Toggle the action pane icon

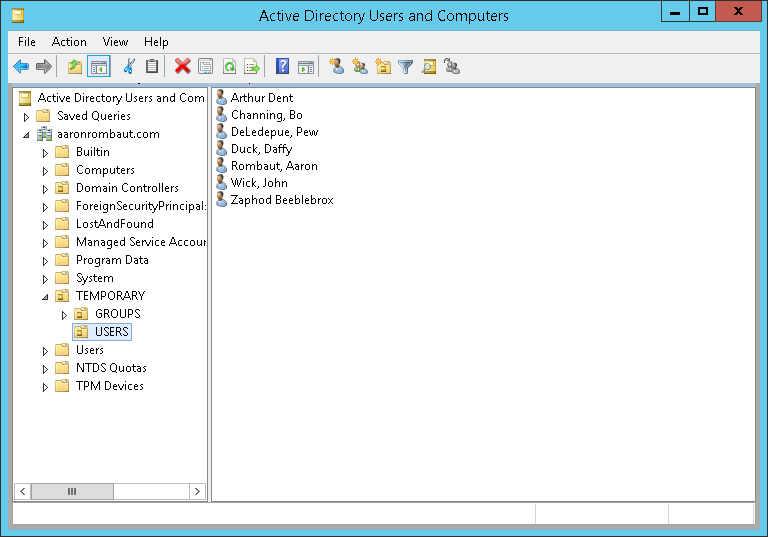click(x=306, y=66)
